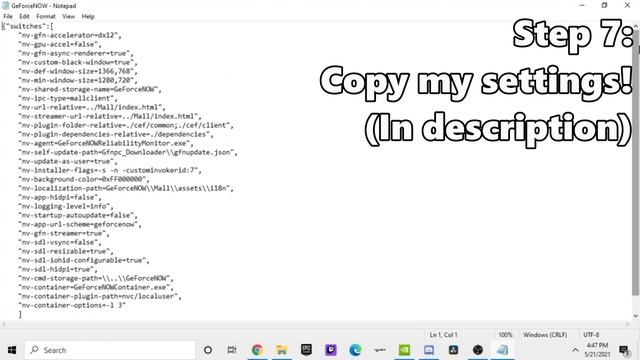Launch Google Chrome from the taskbar
The height and width of the screenshot is (360, 640).
point(257,350)
